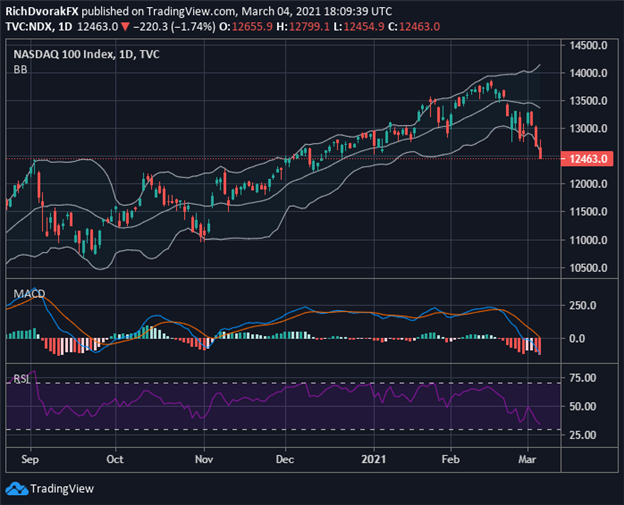Click the Mar label on the time axis
The image size is (624, 505).
pyautogui.click(x=527, y=459)
